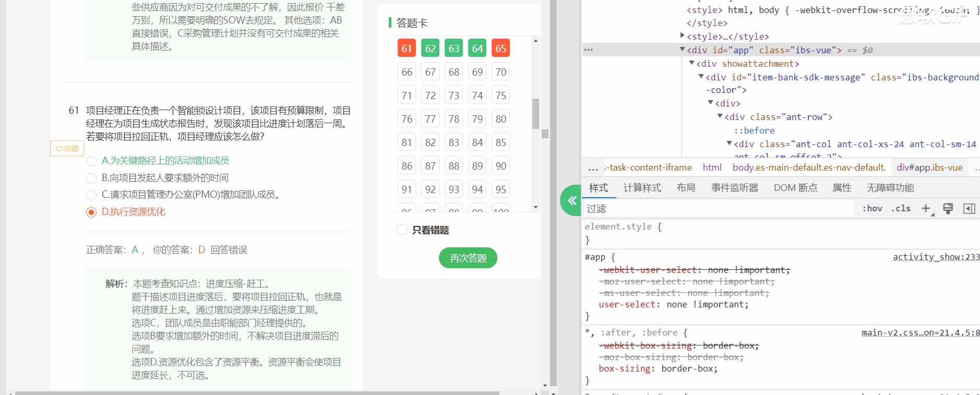The image size is (980, 395).
Task: Click the page vertical scrollbar thumb
Action: click(545, 134)
